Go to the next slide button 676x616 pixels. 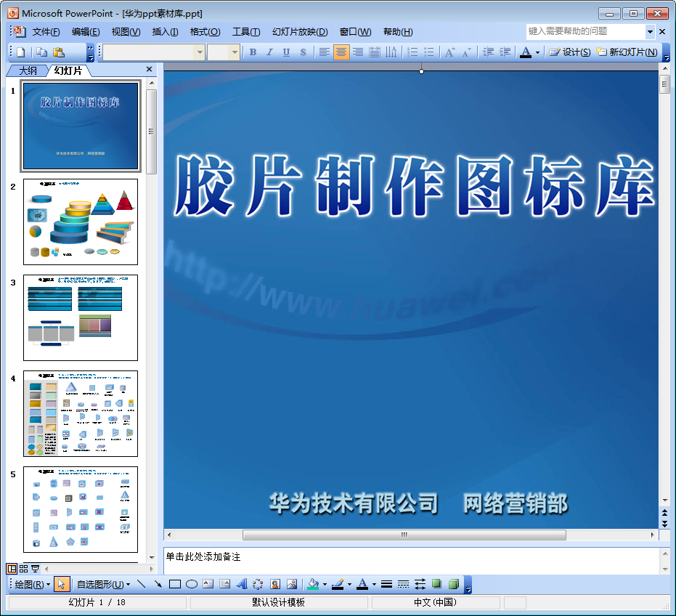[x=665, y=524]
